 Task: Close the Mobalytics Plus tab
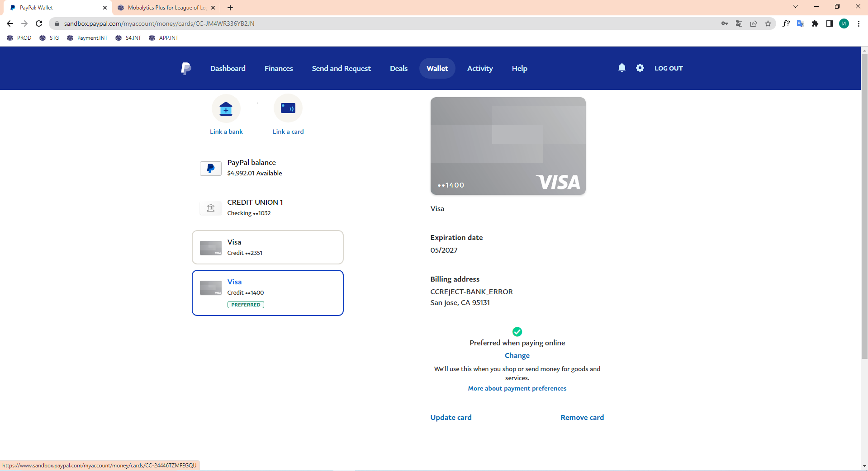click(213, 8)
